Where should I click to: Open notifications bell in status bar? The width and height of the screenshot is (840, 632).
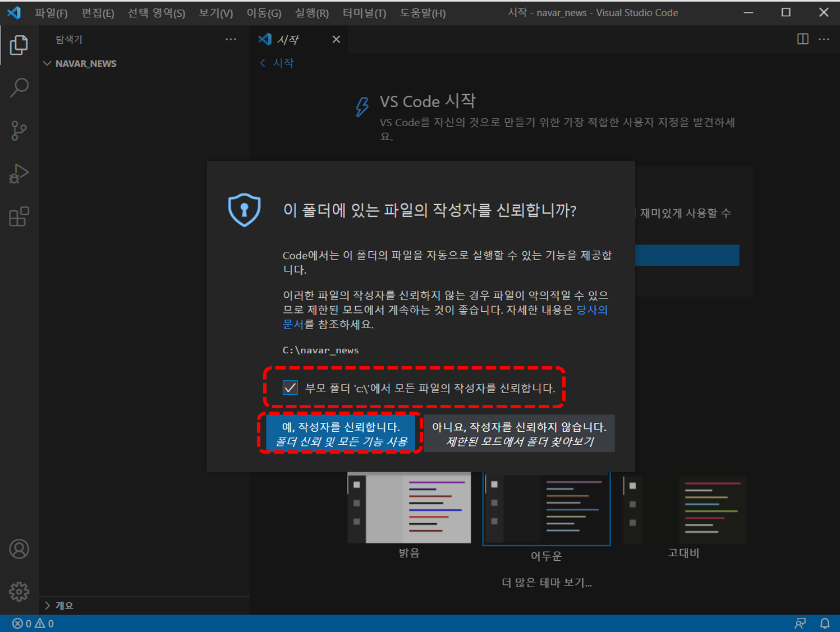(825, 624)
